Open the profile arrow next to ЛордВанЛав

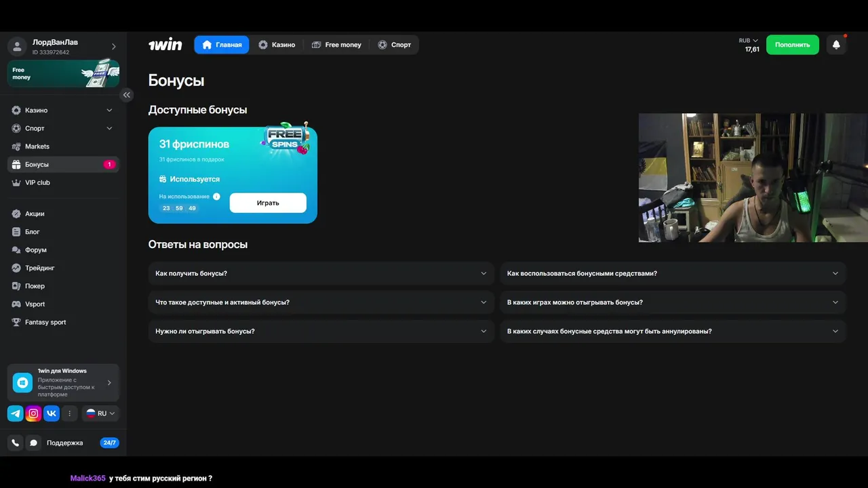pos(114,46)
